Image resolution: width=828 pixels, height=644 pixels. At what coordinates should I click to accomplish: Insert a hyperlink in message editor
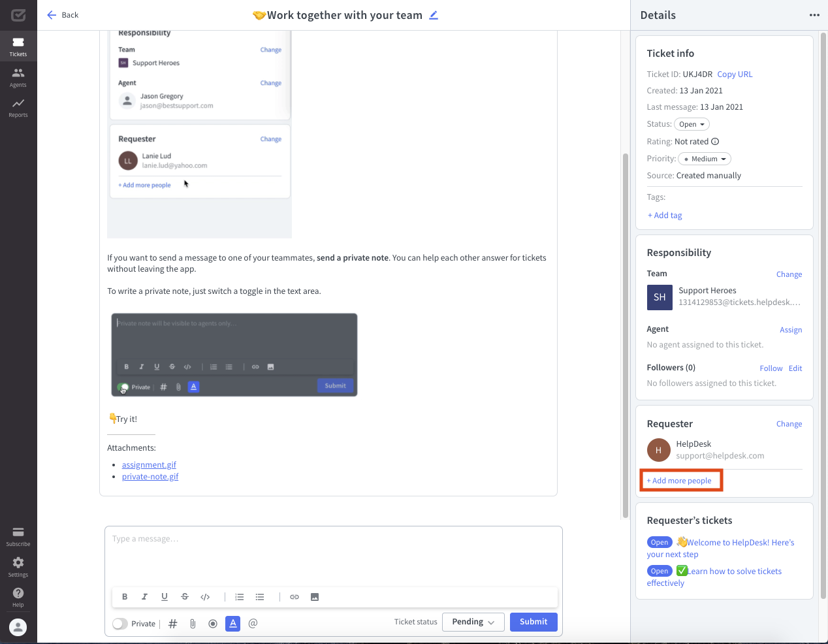point(295,597)
